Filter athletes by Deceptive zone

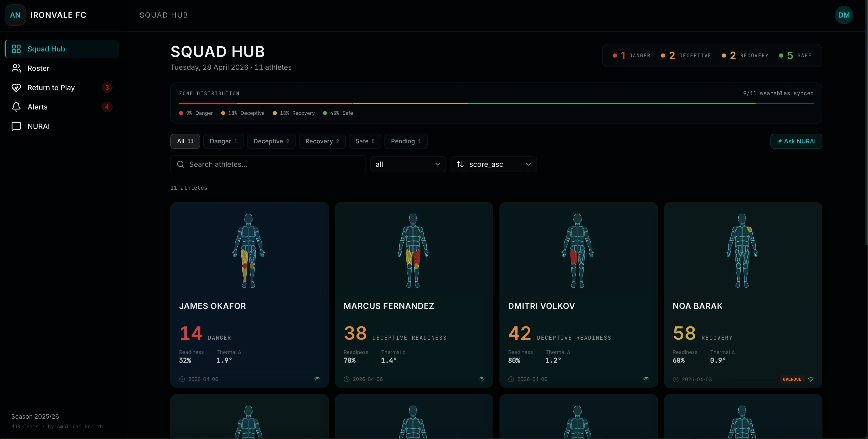pos(271,141)
